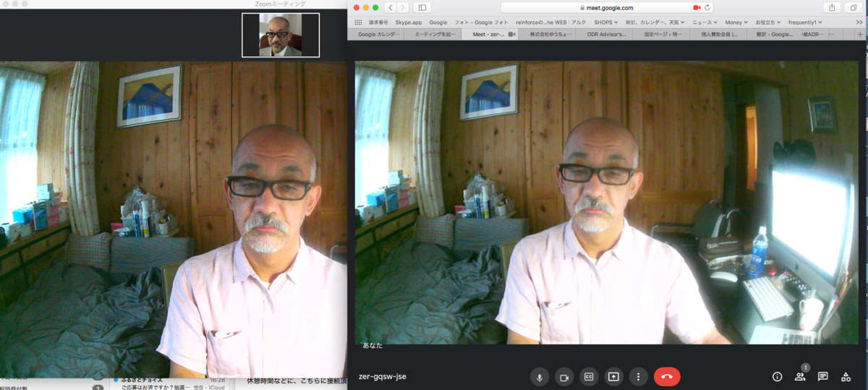Reload page in Safari

[707, 7]
